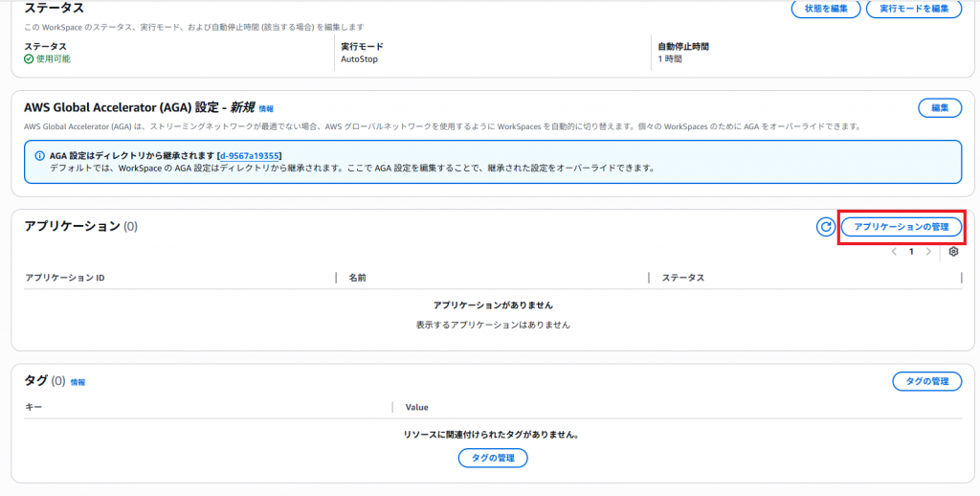Click the キー column header in tags
Image resolution: width=980 pixels, height=496 pixels.
[x=33, y=407]
